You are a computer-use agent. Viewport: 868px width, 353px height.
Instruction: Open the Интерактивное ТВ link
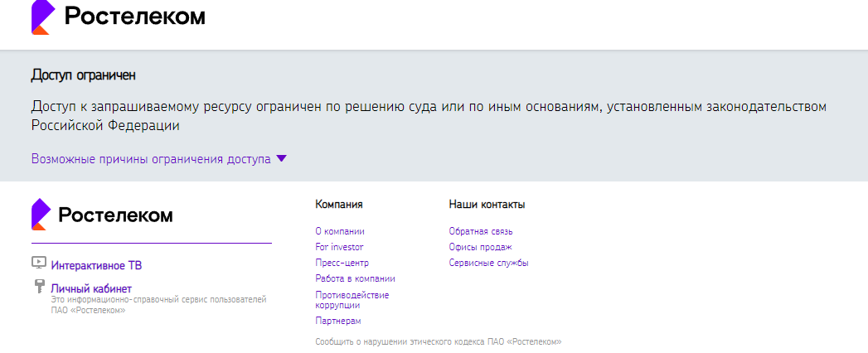click(x=96, y=266)
